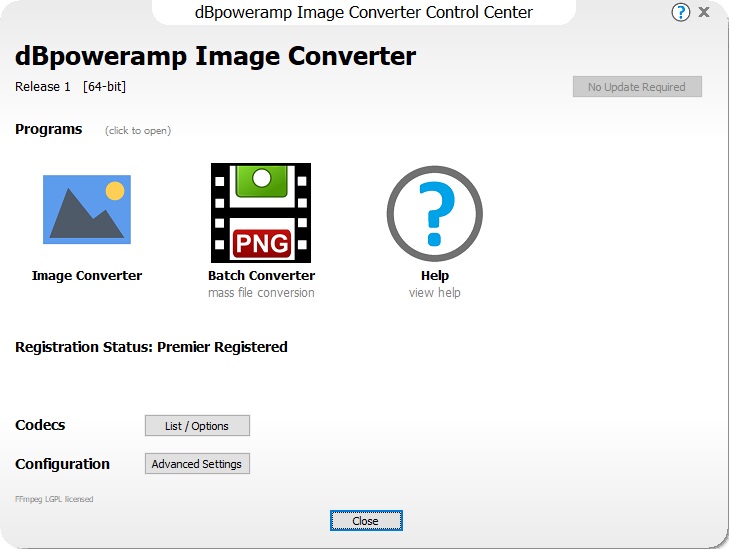
Task: Open Codecs List / Options
Action: (197, 426)
